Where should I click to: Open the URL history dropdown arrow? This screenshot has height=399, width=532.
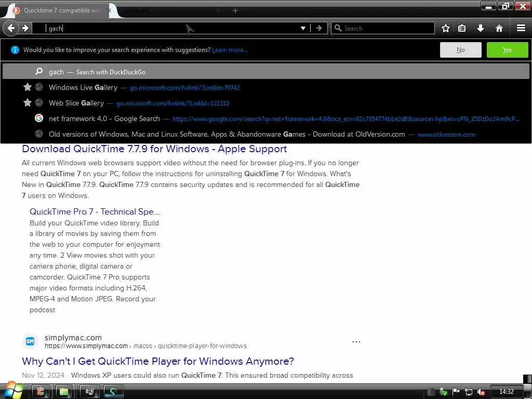(x=303, y=28)
